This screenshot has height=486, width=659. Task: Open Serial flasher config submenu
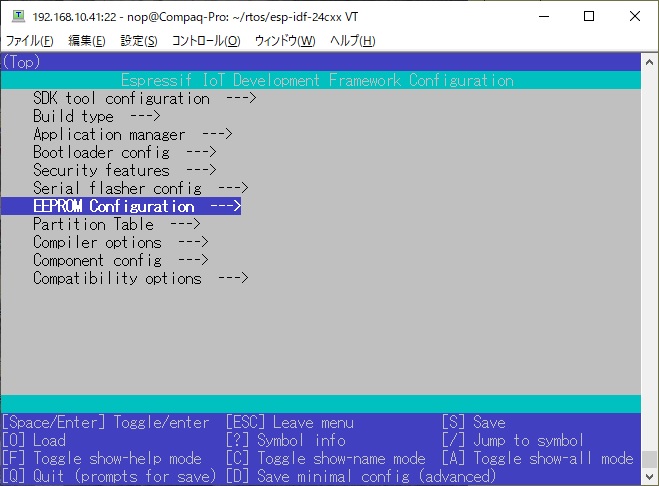[140, 188]
